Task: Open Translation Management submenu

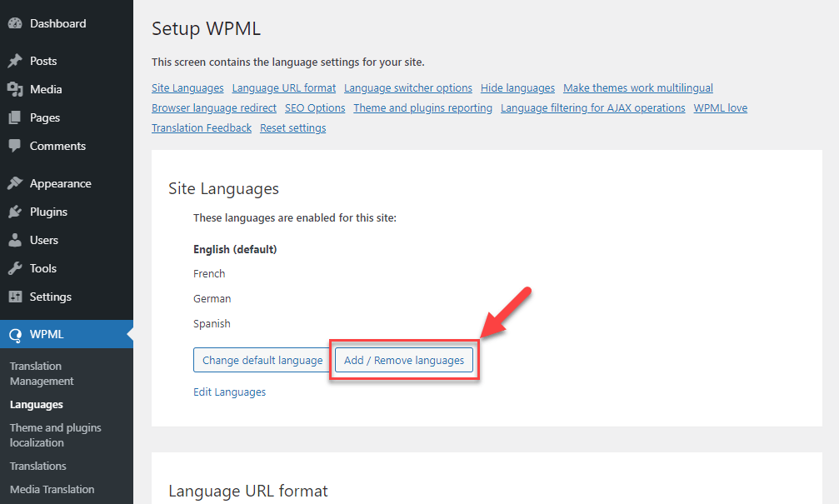Action: pos(42,373)
